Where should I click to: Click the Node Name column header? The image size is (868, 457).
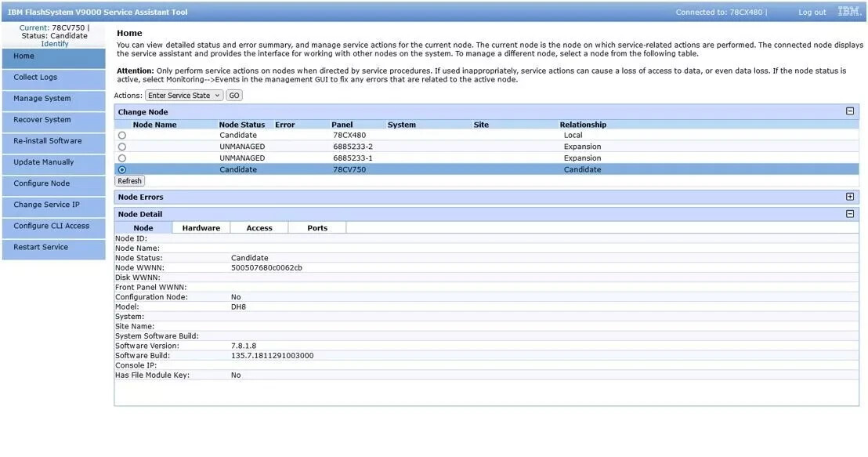tap(154, 125)
